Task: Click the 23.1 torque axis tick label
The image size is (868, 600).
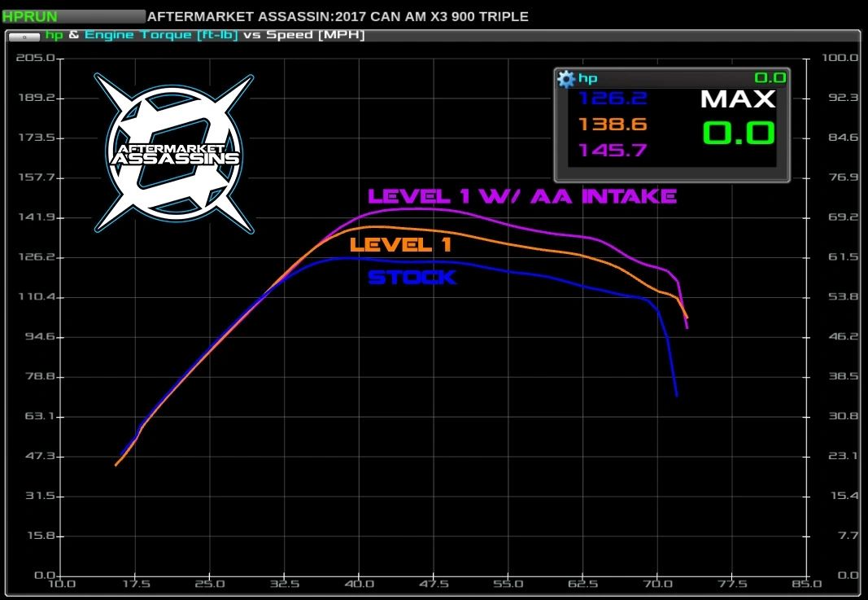Action: pyautogui.click(x=843, y=455)
